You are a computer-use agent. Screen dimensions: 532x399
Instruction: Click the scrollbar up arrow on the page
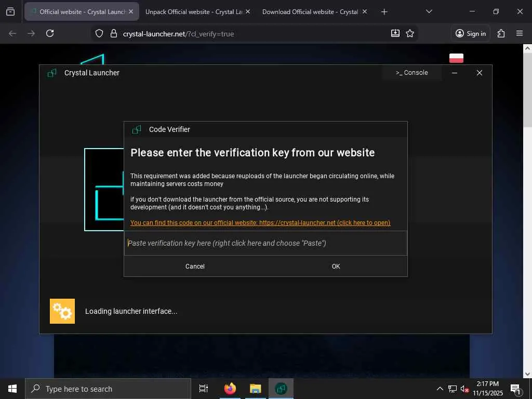pos(527,48)
